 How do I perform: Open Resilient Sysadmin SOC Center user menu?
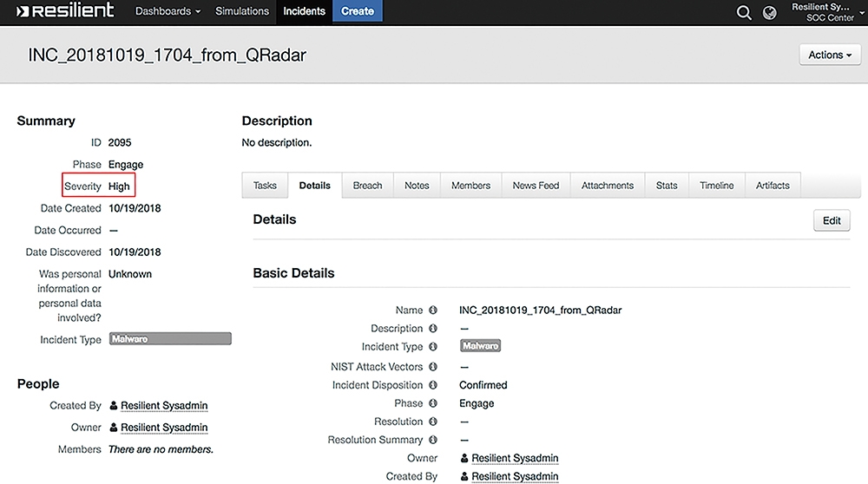click(x=827, y=11)
